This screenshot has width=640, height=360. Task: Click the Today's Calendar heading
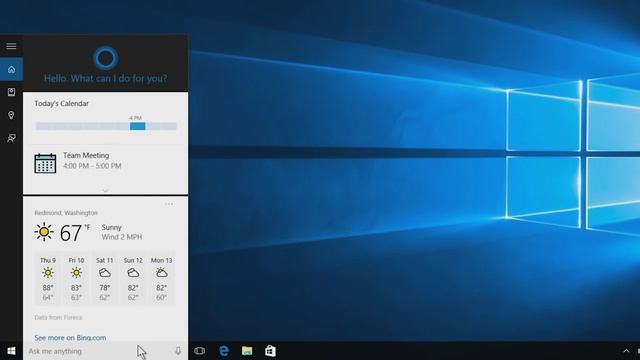61,104
